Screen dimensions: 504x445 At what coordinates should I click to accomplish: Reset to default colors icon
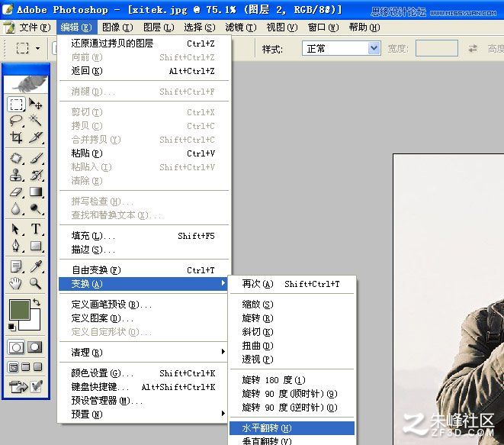click(x=12, y=327)
